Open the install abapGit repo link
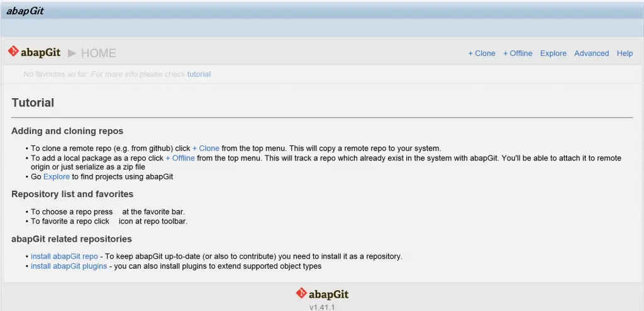This screenshot has width=644, height=311. (x=65, y=256)
